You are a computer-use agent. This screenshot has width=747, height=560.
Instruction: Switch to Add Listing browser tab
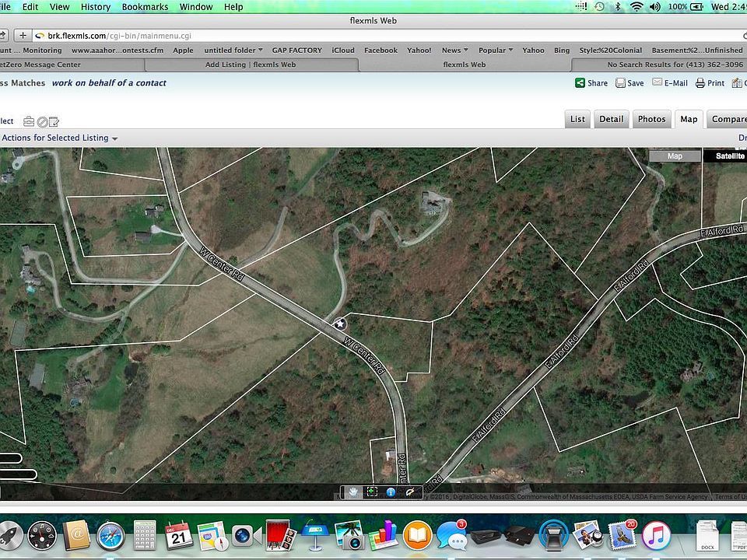pyautogui.click(x=251, y=65)
